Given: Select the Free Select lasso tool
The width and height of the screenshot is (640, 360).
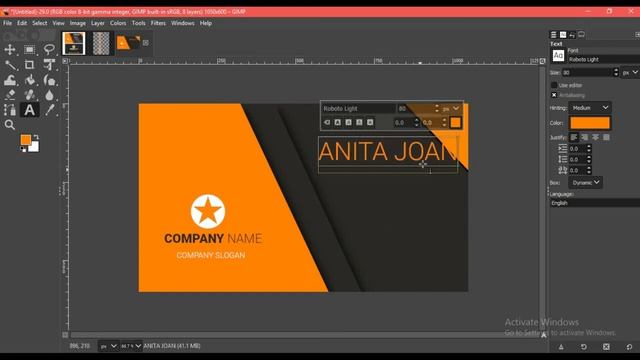Looking at the screenshot, I should click(49, 50).
